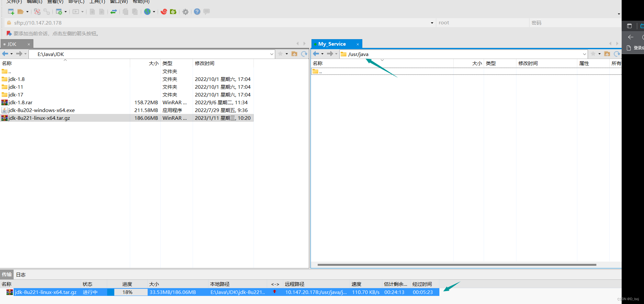Sort remote files by 类型 column
Image resolution: width=644 pixels, height=304 pixels.
point(491,63)
